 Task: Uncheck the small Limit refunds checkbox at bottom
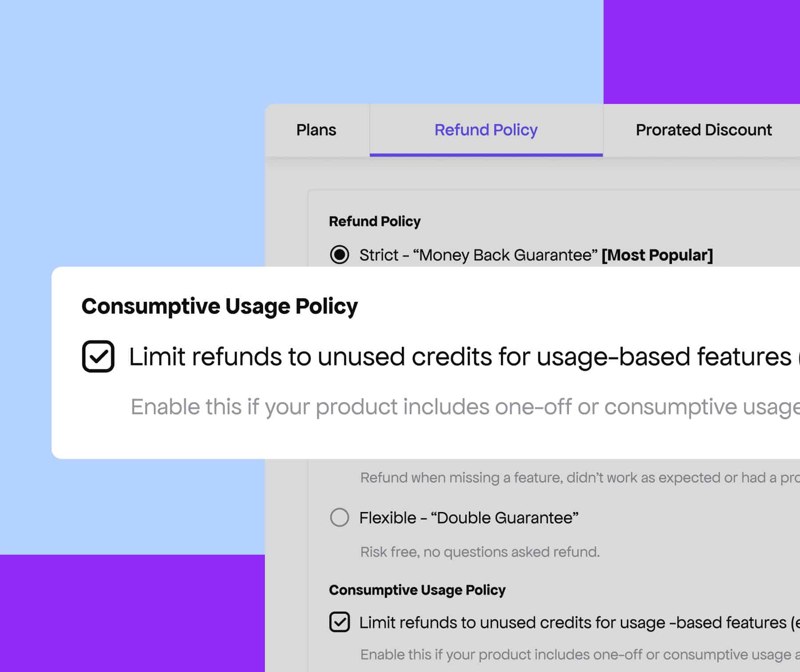(340, 622)
